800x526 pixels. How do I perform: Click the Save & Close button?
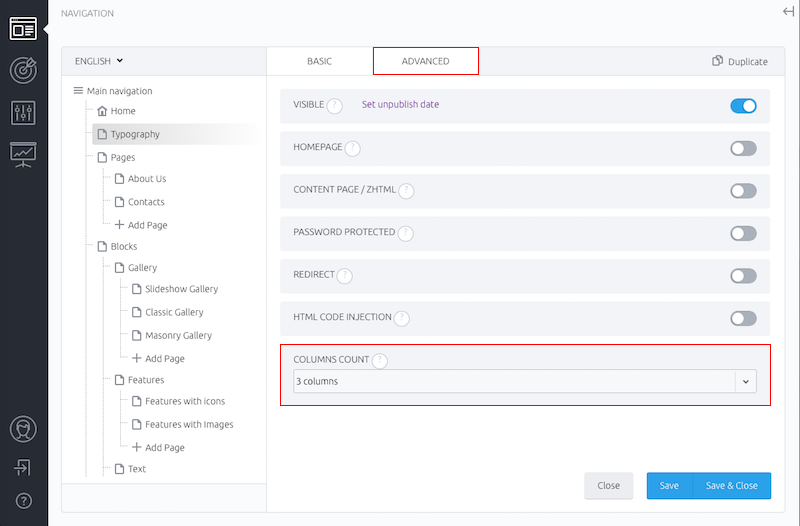tap(732, 486)
